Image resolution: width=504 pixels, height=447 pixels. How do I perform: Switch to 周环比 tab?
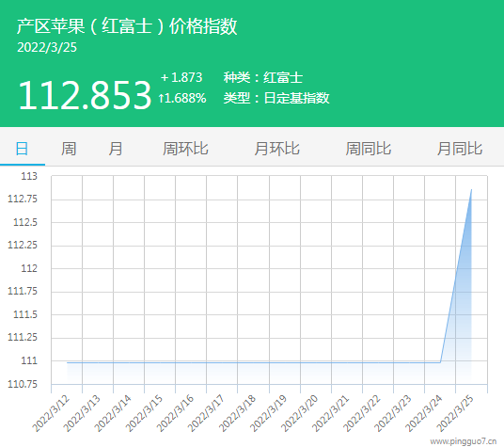[x=185, y=149]
